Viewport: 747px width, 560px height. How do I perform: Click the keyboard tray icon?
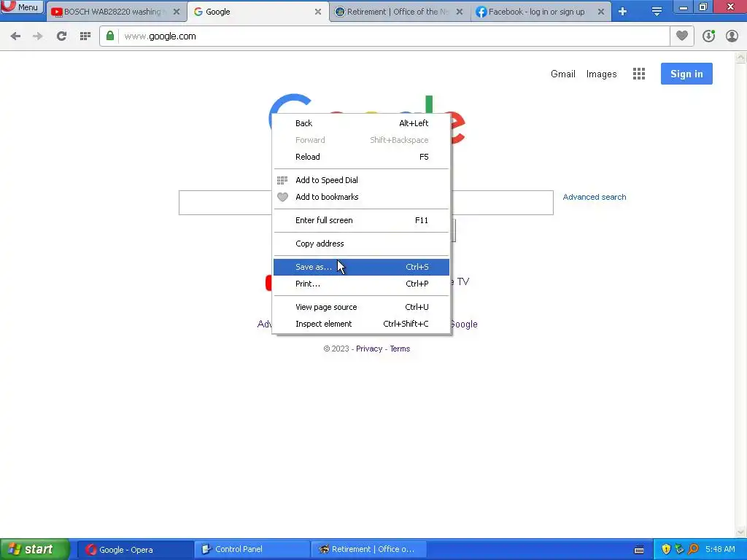639,550
